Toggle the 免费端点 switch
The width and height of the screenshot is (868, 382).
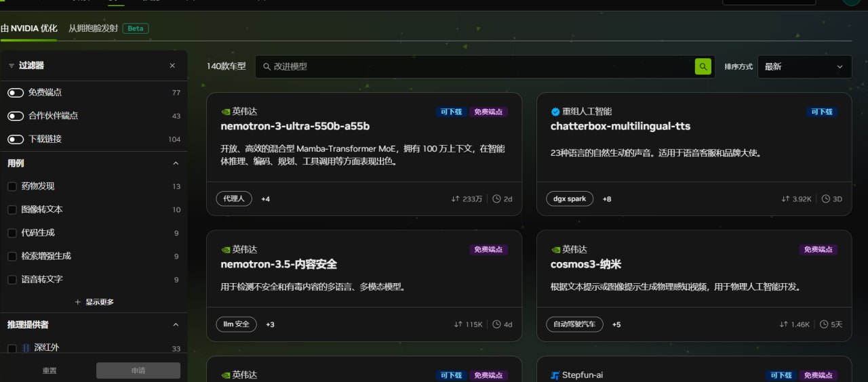click(x=16, y=93)
